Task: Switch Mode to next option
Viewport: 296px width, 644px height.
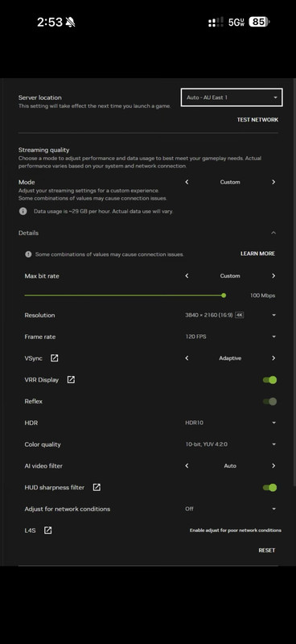Action: pos(273,182)
